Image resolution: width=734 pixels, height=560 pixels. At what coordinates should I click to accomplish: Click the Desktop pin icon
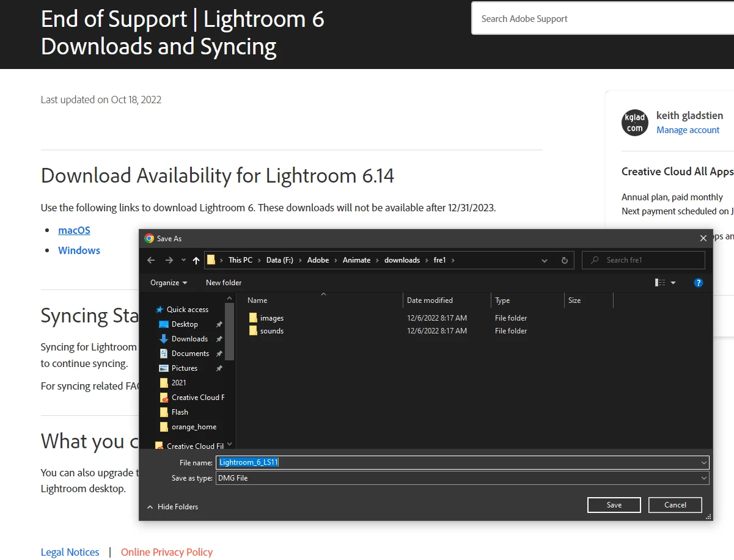(219, 324)
